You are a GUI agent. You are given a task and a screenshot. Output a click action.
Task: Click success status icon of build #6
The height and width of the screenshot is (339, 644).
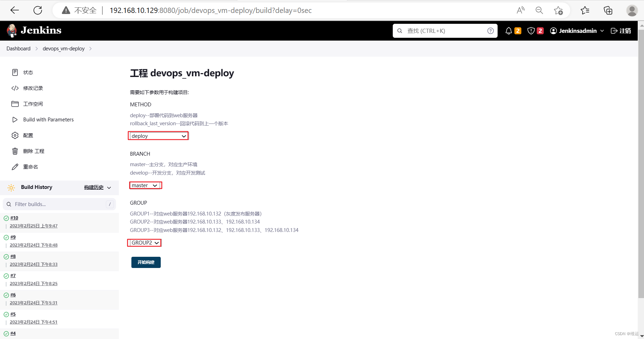6,295
